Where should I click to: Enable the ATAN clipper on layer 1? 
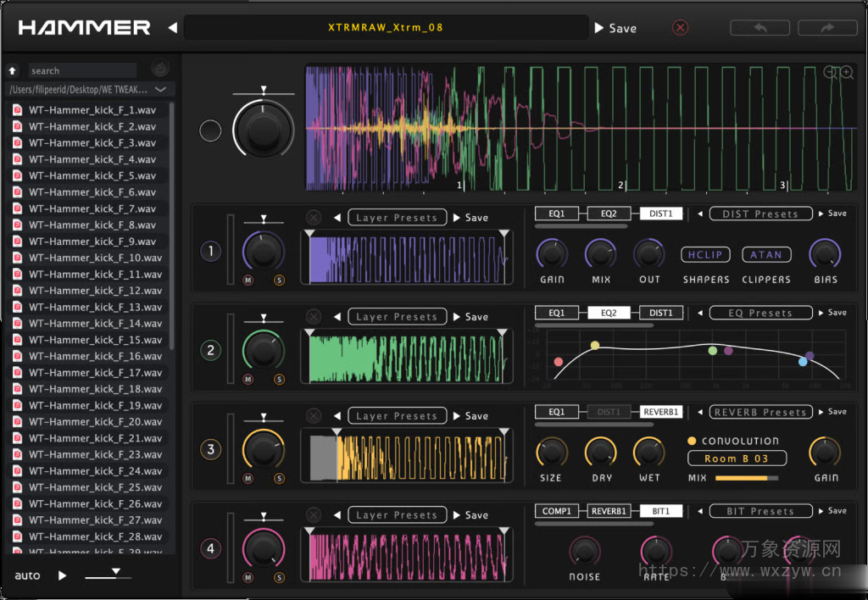765,254
